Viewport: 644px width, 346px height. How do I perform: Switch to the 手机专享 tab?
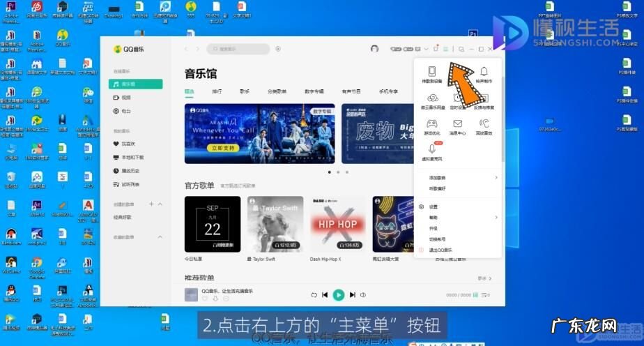tap(388, 91)
